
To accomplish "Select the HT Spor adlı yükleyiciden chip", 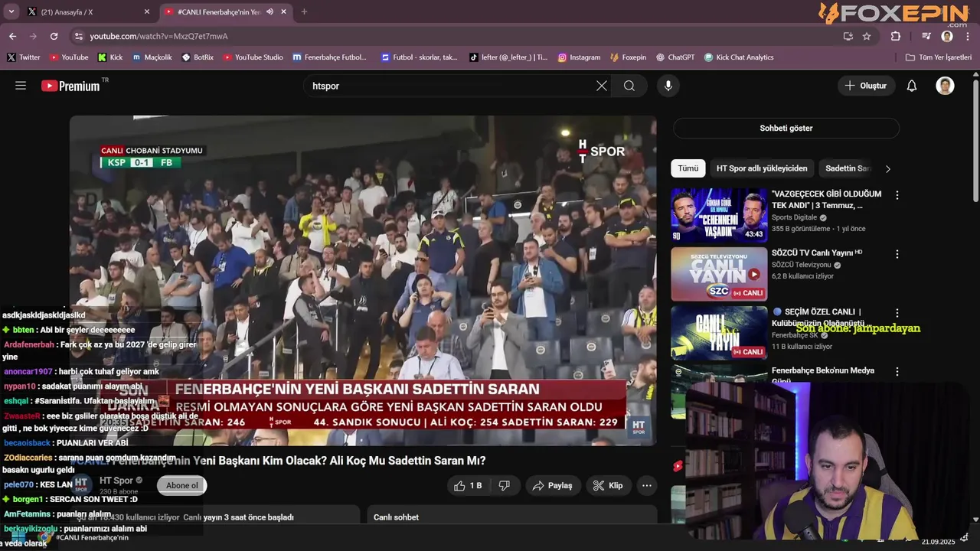I will [762, 168].
